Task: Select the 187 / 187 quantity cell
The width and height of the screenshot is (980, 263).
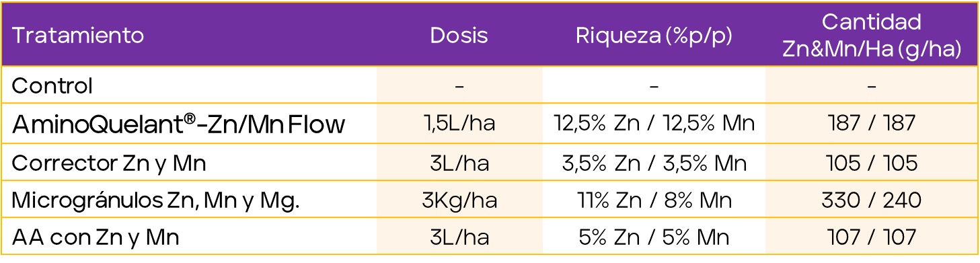Action: [872, 124]
